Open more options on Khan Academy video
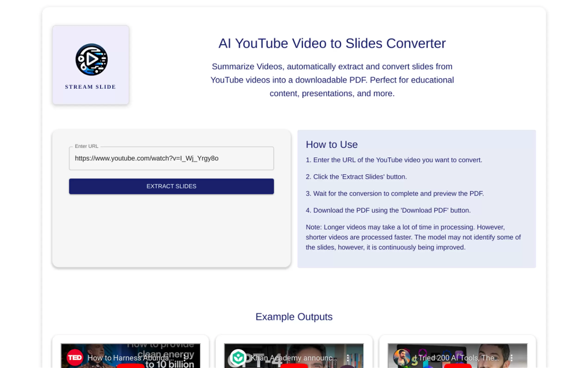The height and width of the screenshot is (368, 588). tap(348, 358)
